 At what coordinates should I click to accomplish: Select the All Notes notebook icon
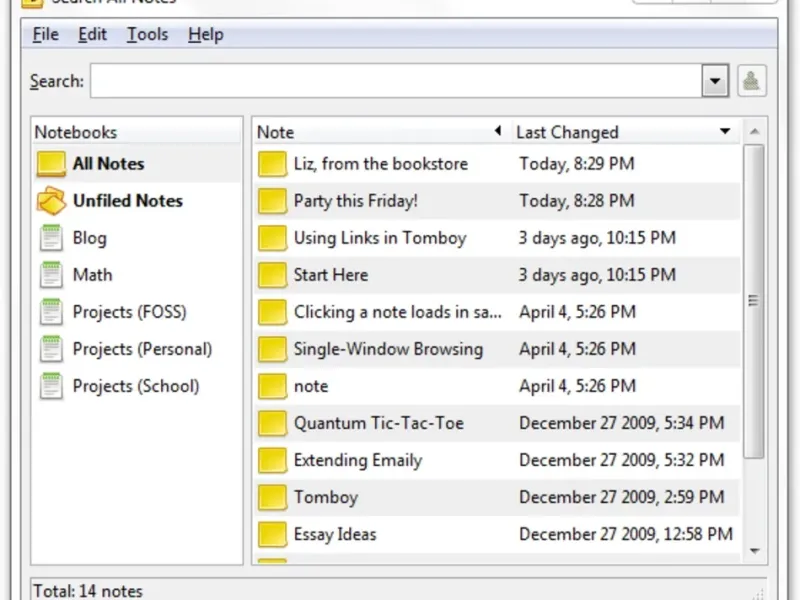click(x=51, y=164)
